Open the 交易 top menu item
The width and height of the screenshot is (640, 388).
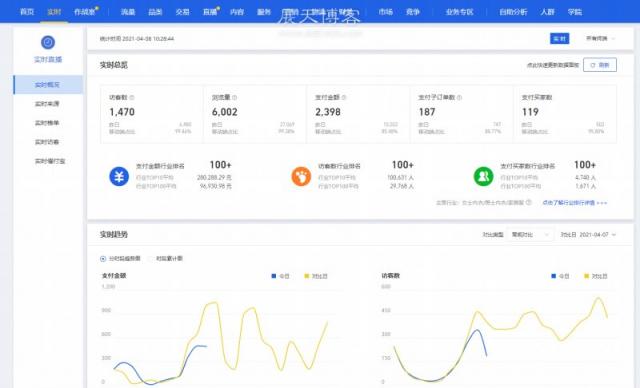point(182,12)
